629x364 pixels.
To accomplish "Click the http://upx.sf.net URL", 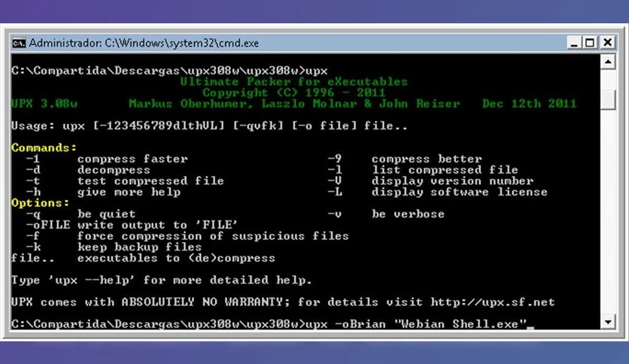I will click(493, 302).
